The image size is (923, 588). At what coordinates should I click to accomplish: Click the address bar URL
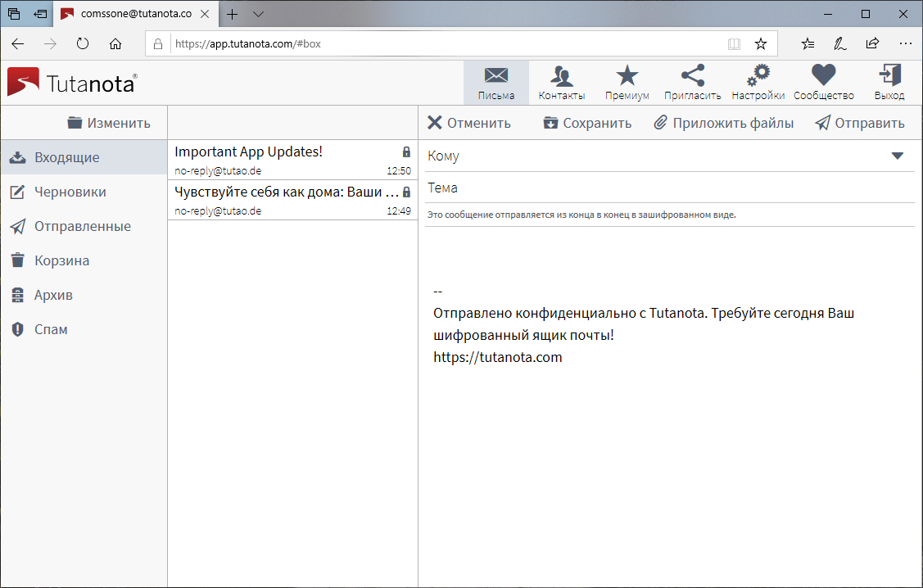point(248,43)
